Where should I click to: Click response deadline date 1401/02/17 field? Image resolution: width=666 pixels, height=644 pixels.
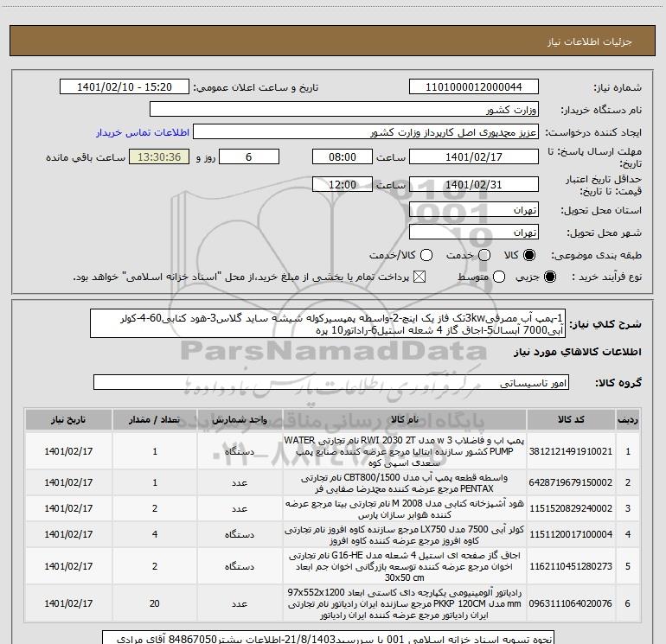coord(474,156)
